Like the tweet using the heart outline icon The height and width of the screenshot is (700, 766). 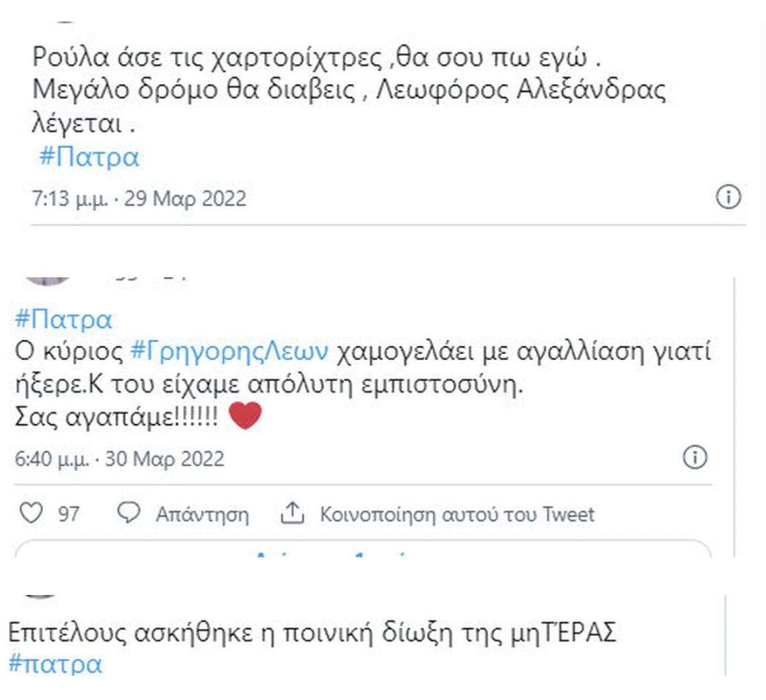click(x=30, y=514)
